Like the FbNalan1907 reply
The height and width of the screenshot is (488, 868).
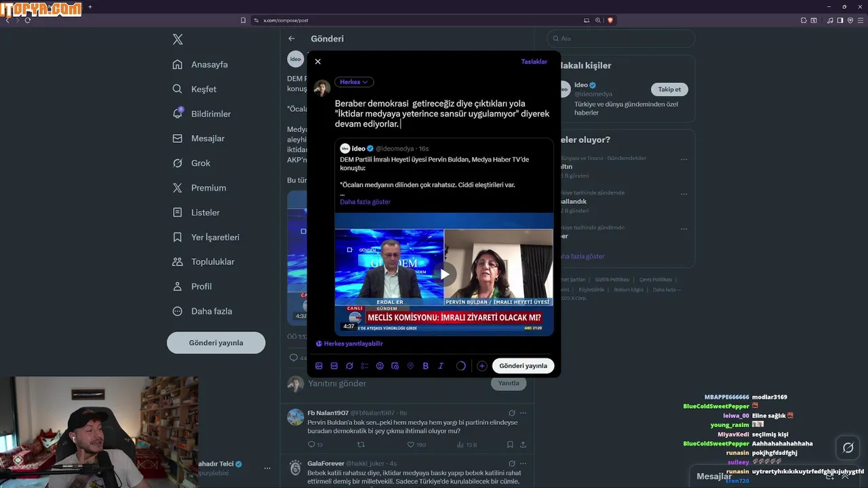(411, 445)
